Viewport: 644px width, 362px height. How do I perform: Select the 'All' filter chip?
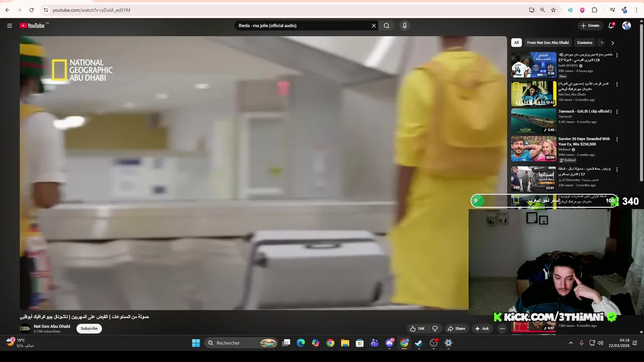coord(516,43)
